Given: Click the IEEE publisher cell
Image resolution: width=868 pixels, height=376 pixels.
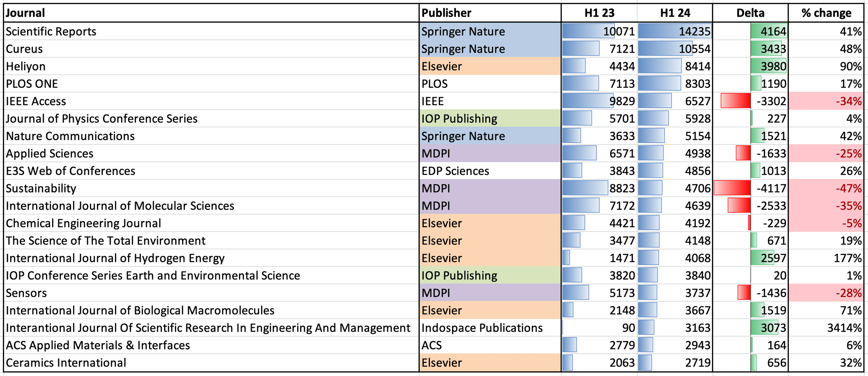Looking at the screenshot, I should pos(490,101).
